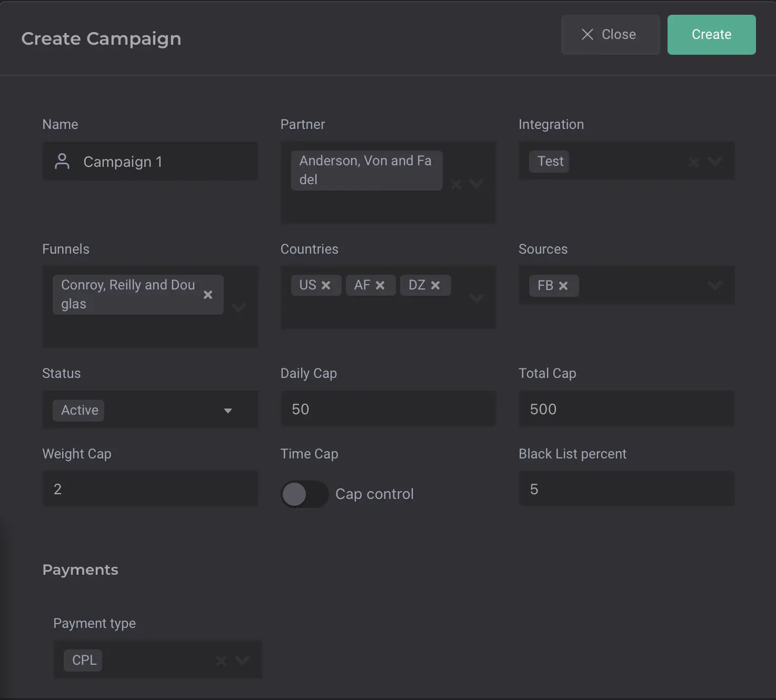Image resolution: width=776 pixels, height=700 pixels.
Task: Expand the Partner dropdown chevron
Action: coord(476,184)
